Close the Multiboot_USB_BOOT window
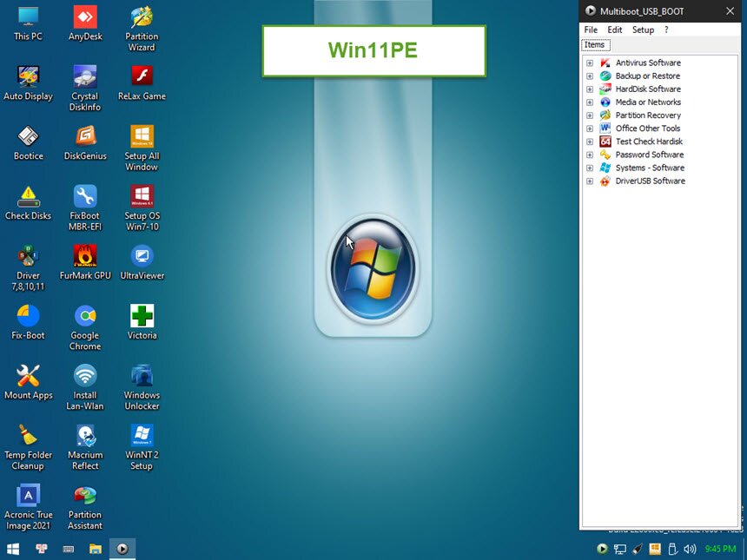Viewport: 747px width, 560px height. [730, 11]
